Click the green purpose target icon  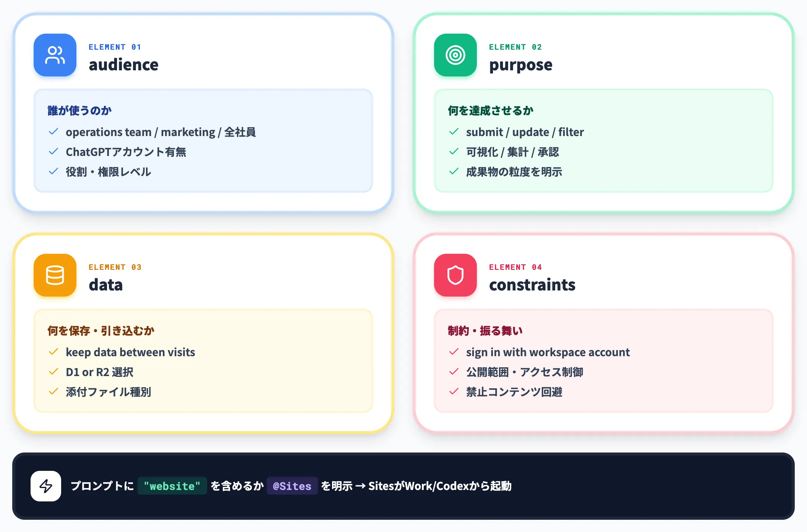455,55
